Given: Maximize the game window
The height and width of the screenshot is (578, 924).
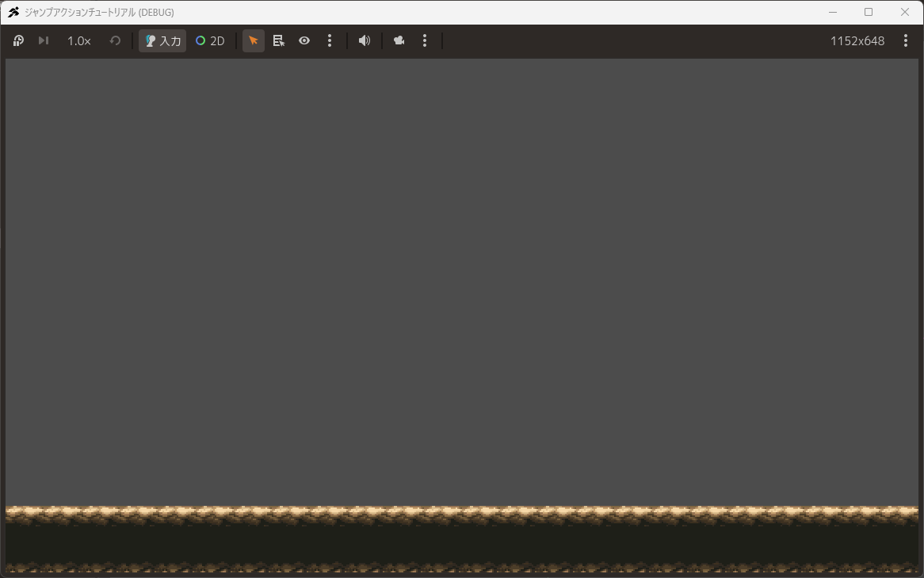Looking at the screenshot, I should [x=869, y=12].
